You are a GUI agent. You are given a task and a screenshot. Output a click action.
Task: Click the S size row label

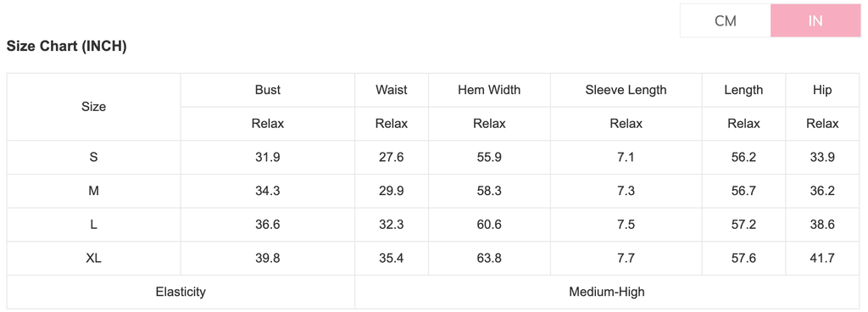93,157
